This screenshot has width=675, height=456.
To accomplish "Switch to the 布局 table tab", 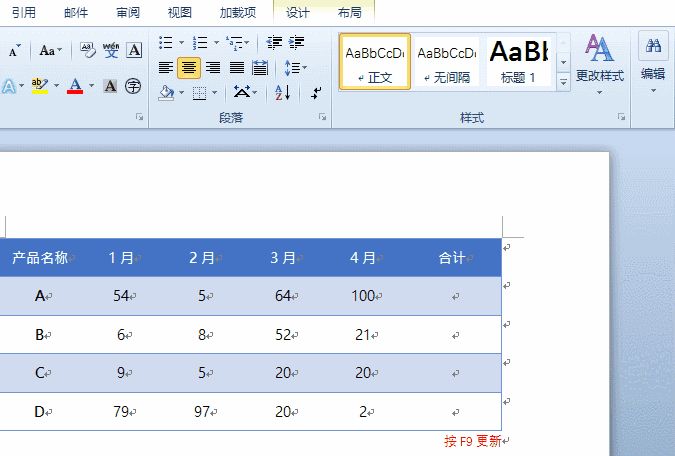I will 349,12.
